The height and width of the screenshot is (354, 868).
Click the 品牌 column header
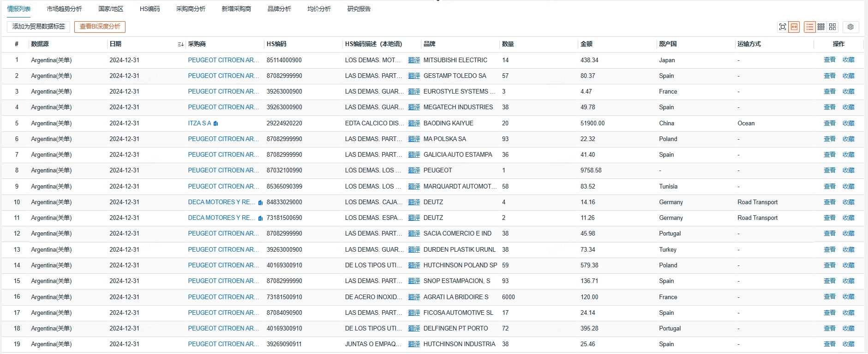pos(430,44)
